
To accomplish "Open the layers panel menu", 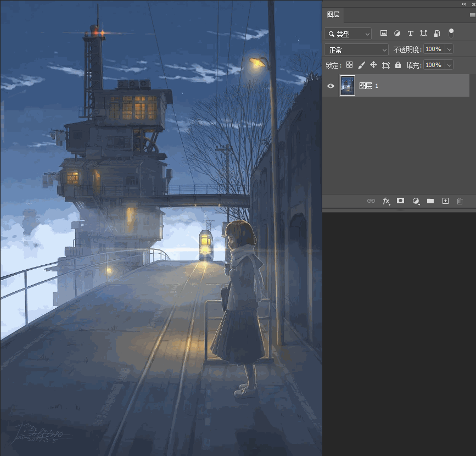I will (x=472, y=15).
